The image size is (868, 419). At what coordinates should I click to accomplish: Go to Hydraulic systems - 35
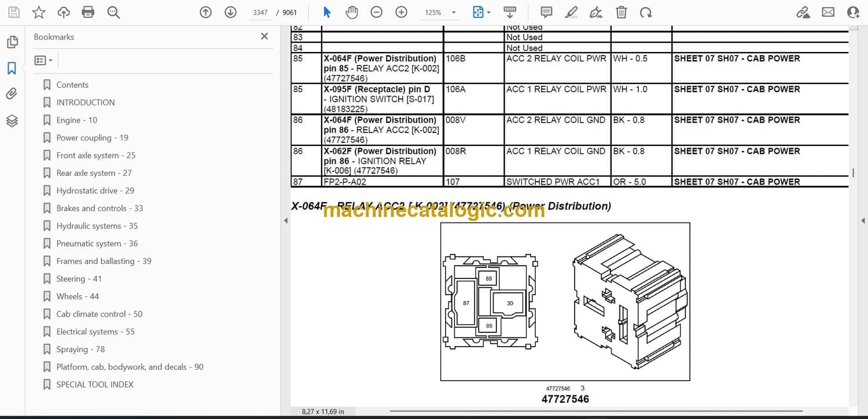(x=97, y=226)
